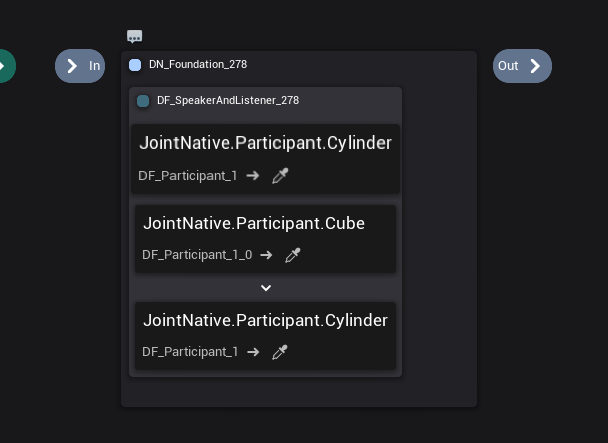The height and width of the screenshot is (443, 608).
Task: Select the DF_SpeakerAndListener_278 sub-node title
Action: coord(227,101)
